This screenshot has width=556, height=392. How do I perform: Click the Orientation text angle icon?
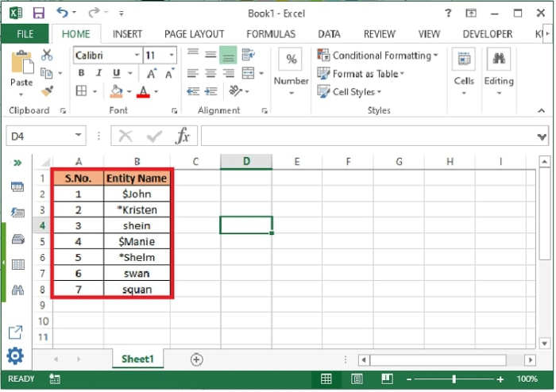(x=235, y=91)
